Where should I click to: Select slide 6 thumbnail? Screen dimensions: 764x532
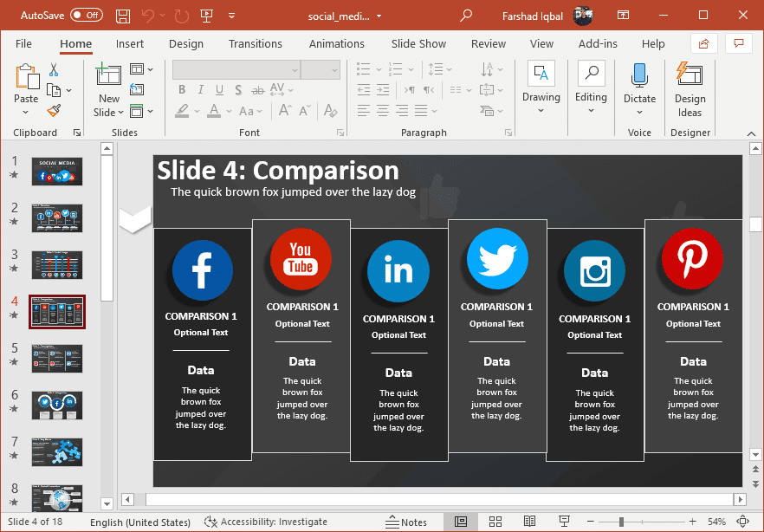click(x=57, y=404)
